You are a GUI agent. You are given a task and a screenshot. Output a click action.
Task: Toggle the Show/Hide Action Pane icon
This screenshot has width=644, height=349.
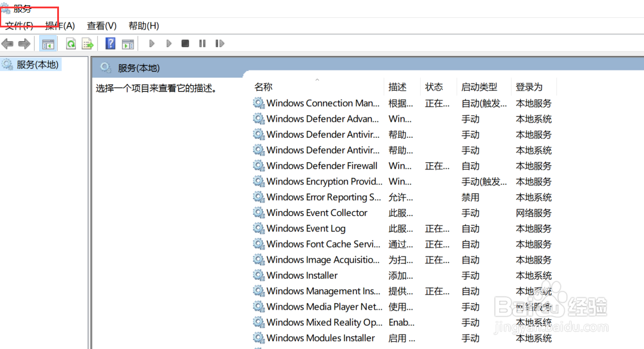pyautogui.click(x=127, y=43)
